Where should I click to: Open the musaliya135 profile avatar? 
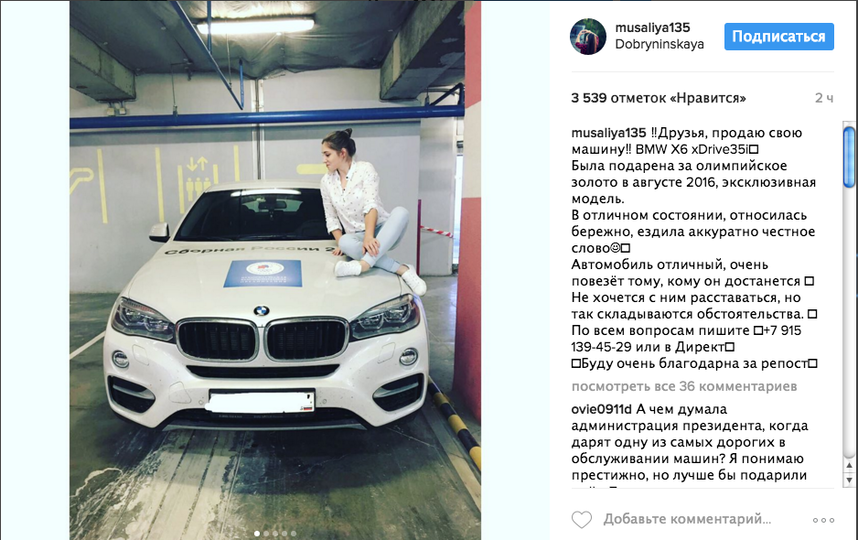[x=588, y=36]
